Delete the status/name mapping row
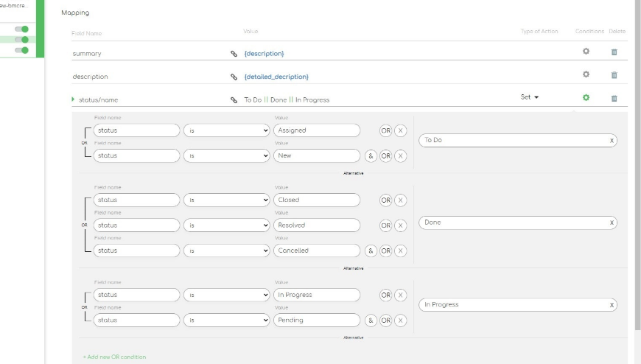The width and height of the screenshot is (641, 364). pyautogui.click(x=614, y=98)
